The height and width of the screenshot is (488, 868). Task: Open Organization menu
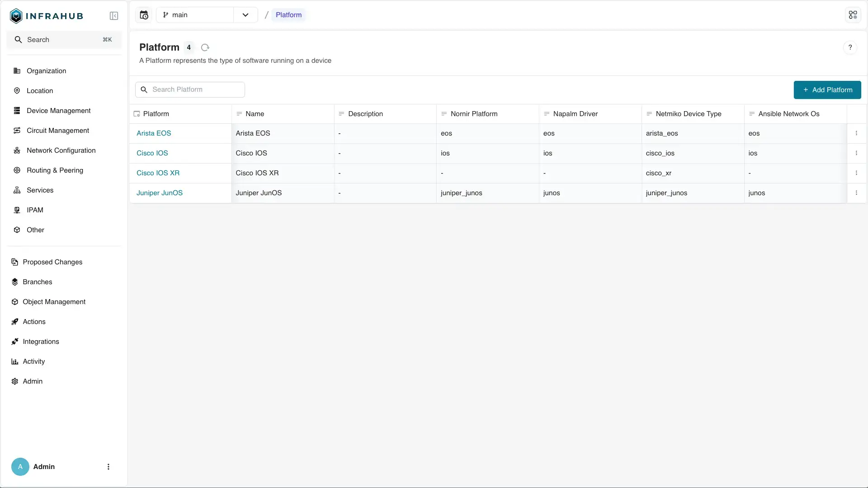[64, 71]
